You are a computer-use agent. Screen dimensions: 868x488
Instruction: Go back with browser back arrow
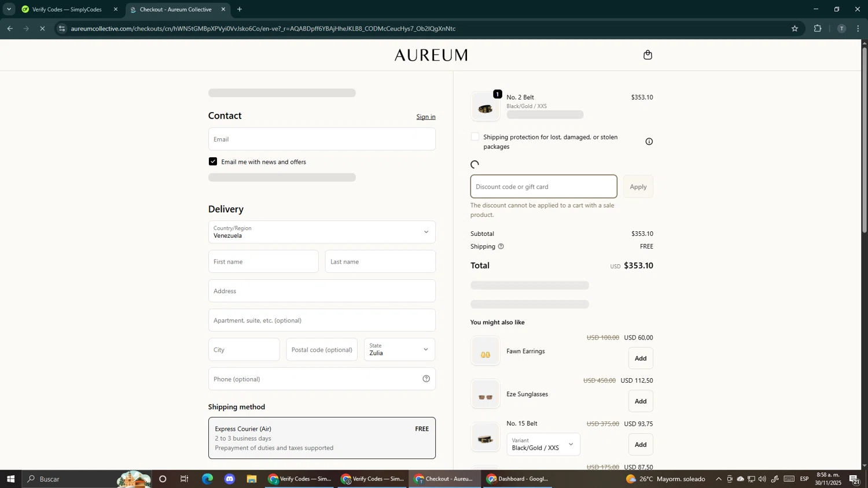(x=10, y=28)
